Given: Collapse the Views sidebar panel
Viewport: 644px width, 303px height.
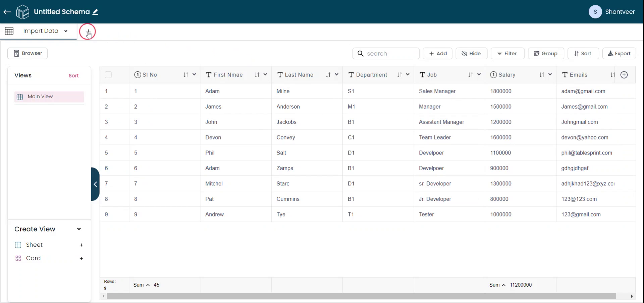Looking at the screenshot, I should pos(95,184).
